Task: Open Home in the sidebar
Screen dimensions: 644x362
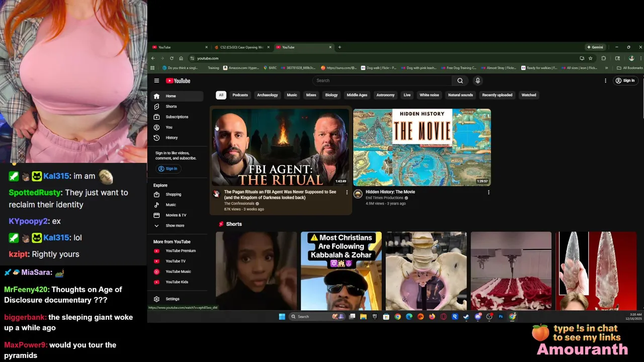Action: (x=176, y=96)
